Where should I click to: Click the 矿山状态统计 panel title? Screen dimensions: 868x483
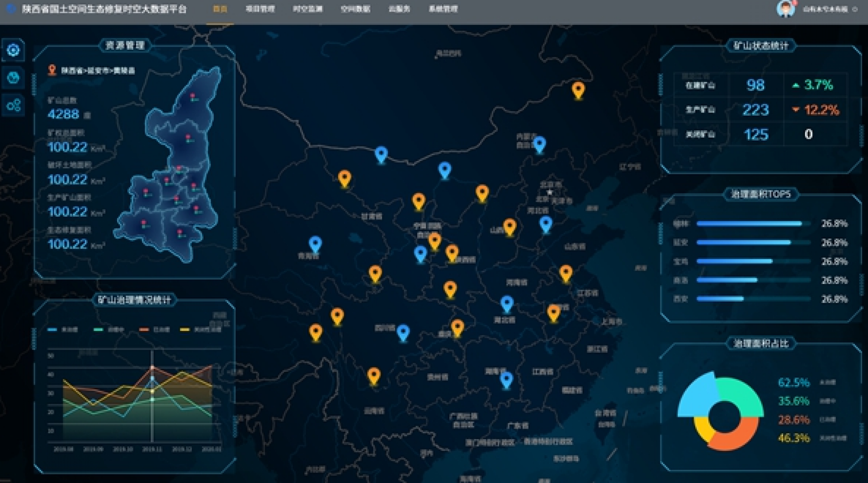(x=761, y=46)
